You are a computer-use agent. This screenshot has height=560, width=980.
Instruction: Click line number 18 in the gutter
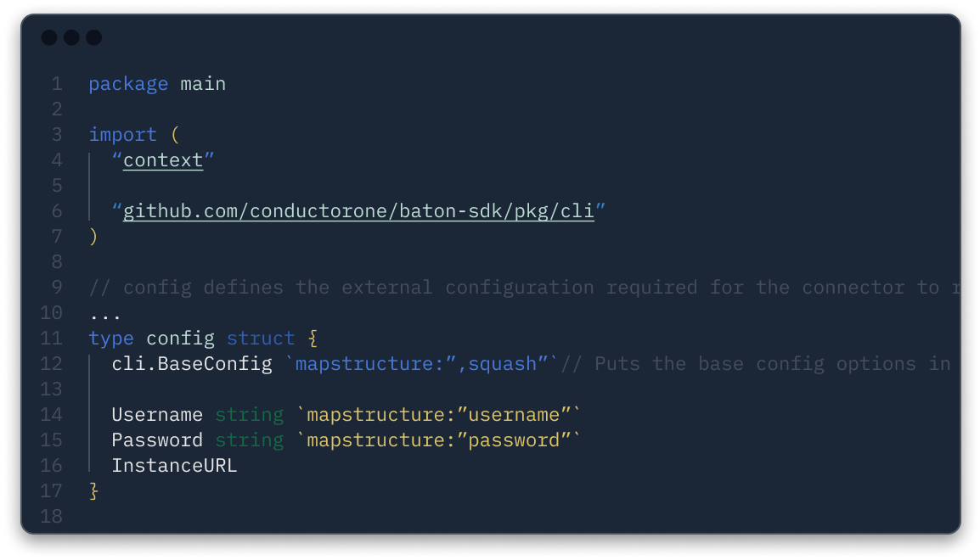(x=52, y=516)
